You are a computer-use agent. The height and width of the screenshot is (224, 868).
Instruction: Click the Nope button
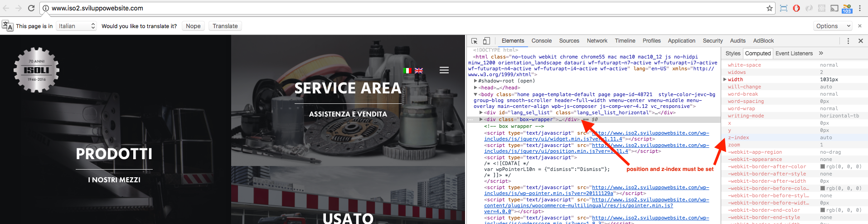point(193,26)
